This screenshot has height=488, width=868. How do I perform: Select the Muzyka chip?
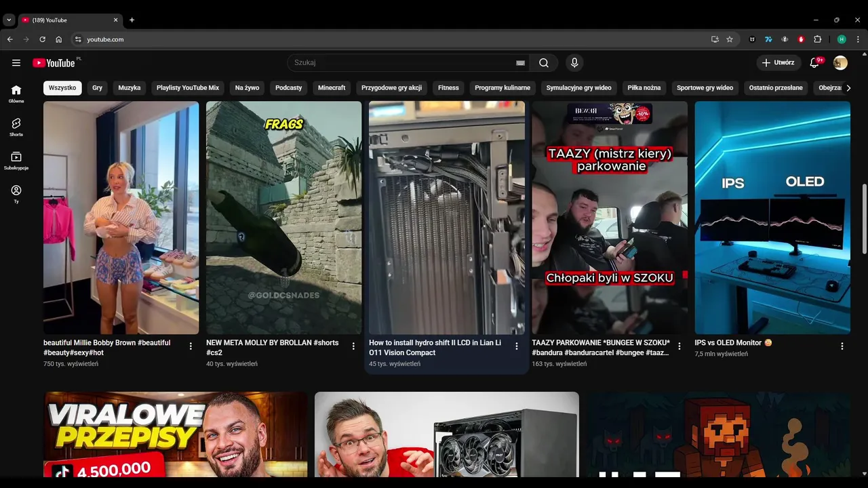pyautogui.click(x=130, y=88)
